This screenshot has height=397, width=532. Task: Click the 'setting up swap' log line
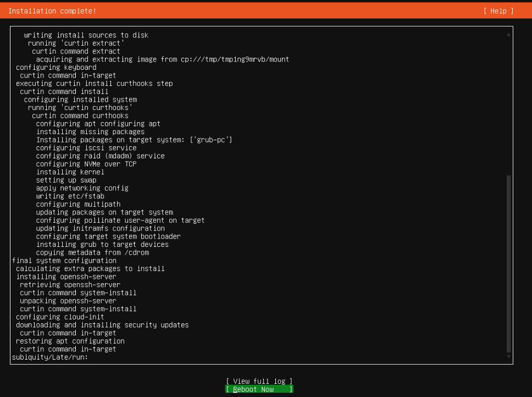click(66, 180)
